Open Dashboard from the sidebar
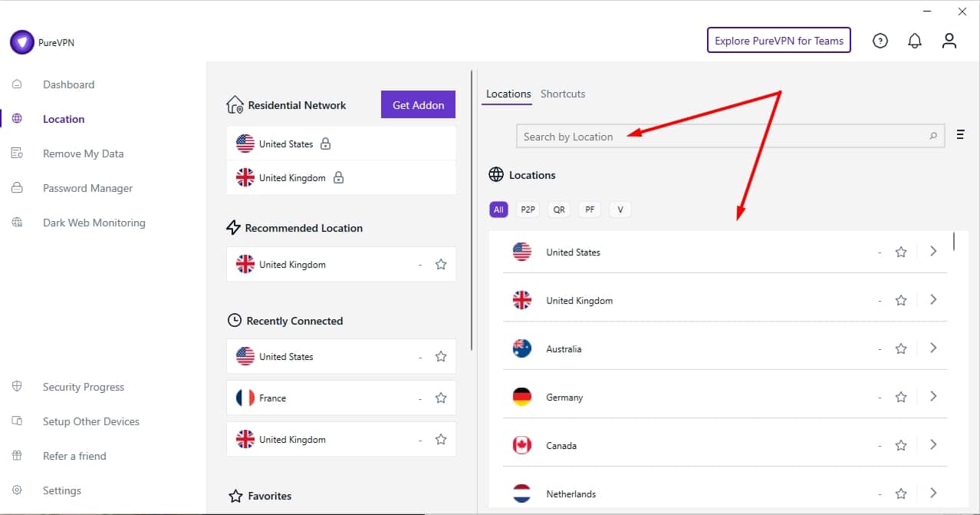The image size is (980, 515). pos(68,84)
